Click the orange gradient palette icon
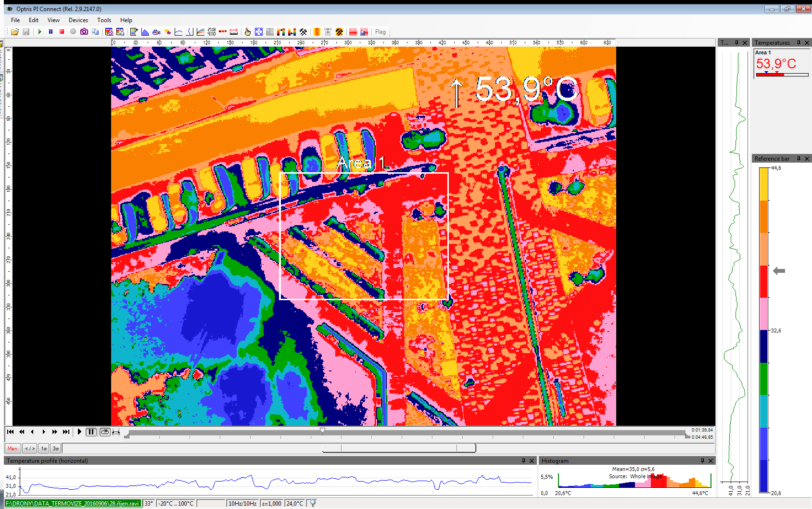 [x=317, y=32]
